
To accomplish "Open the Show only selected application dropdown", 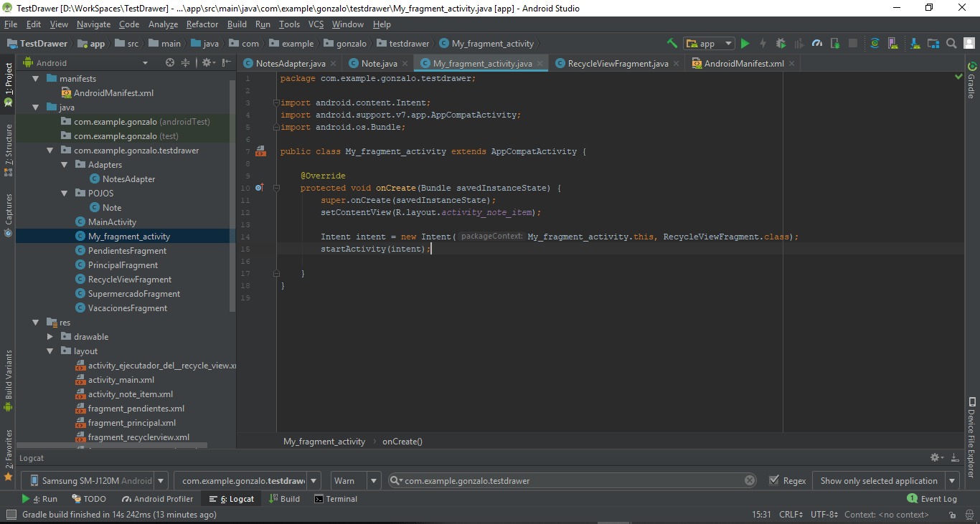I will pos(887,481).
